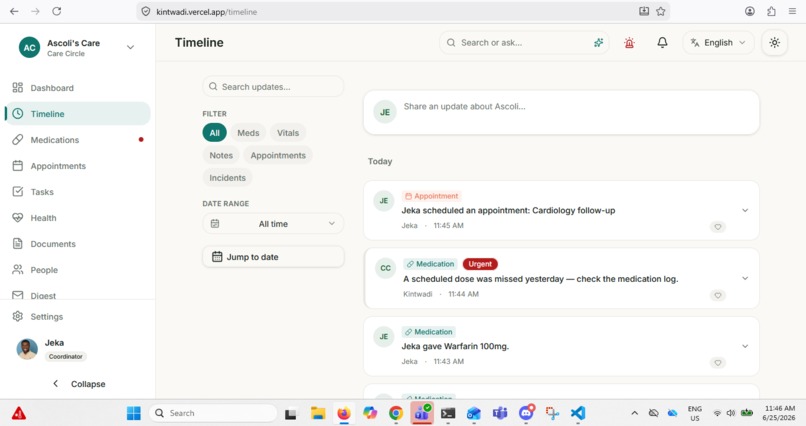Open File Explorer from the taskbar
Viewport: 806px width, 426px height.
pyautogui.click(x=318, y=413)
